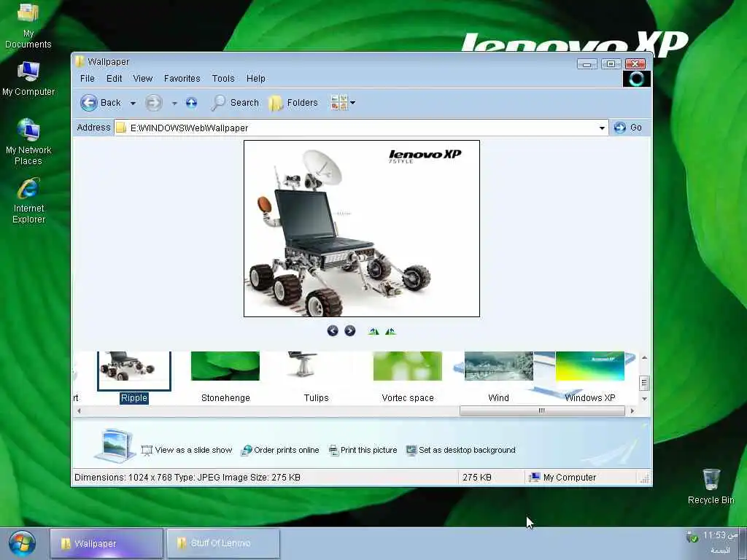The width and height of the screenshot is (747, 560).
Task: Click the vertical scroll down arrow
Action: click(x=644, y=399)
